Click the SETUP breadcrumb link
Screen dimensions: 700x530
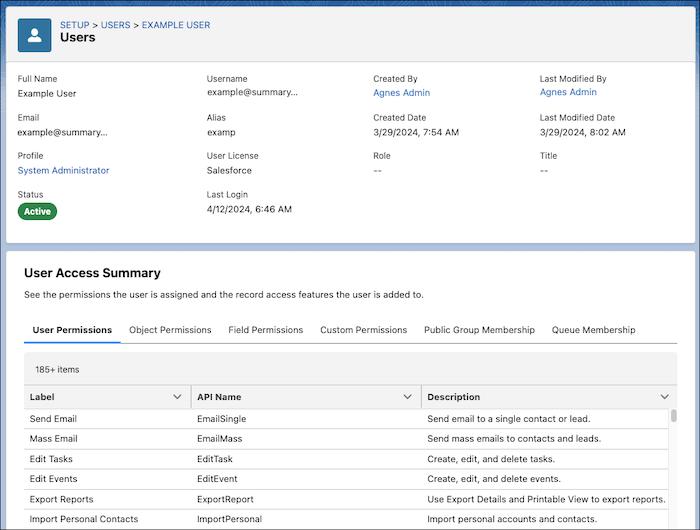[x=74, y=25]
